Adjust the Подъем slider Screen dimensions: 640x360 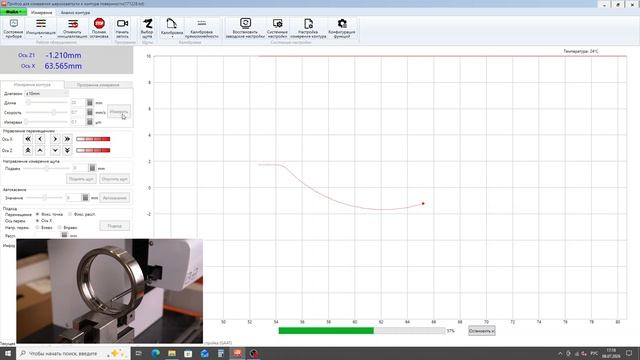tap(46, 168)
